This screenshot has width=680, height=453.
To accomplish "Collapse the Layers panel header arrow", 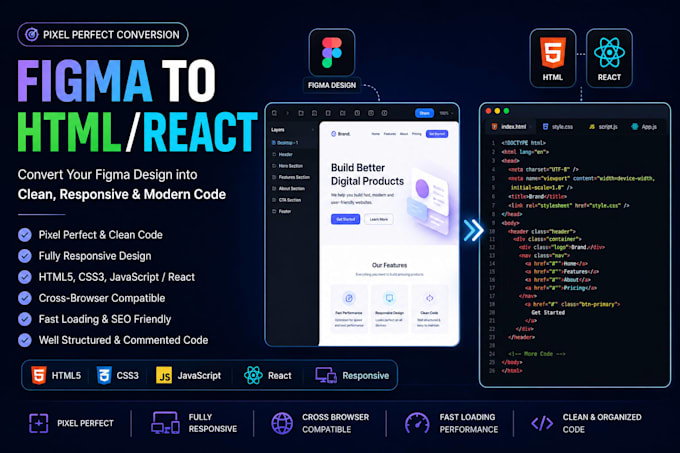I will [313, 130].
